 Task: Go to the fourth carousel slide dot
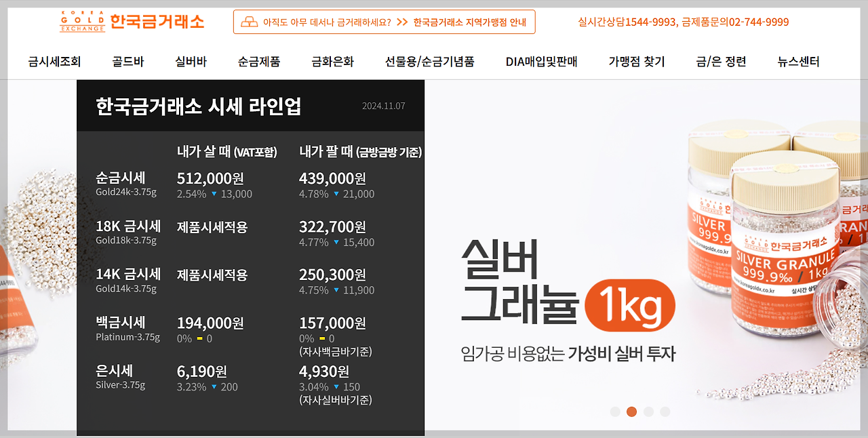(665, 412)
